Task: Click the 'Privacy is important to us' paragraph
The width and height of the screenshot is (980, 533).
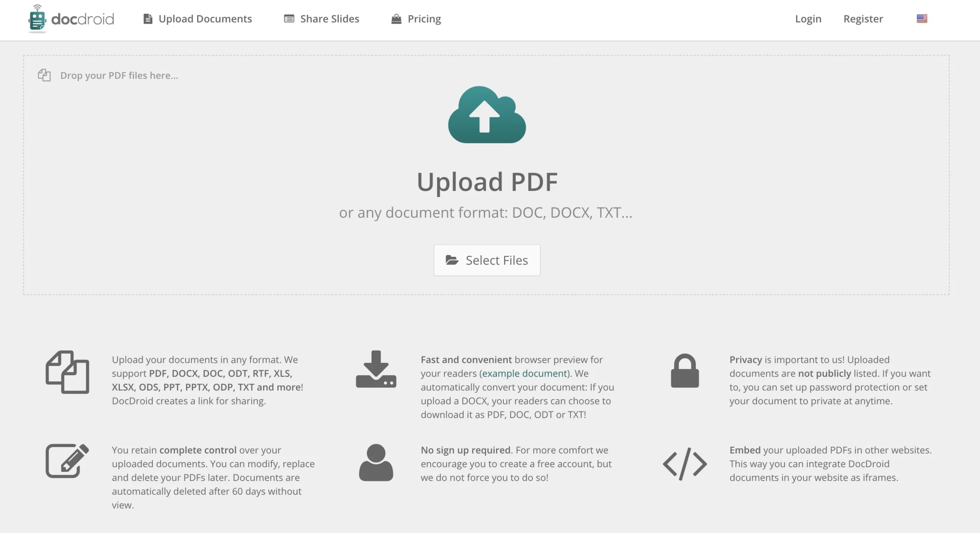Action: pos(830,380)
